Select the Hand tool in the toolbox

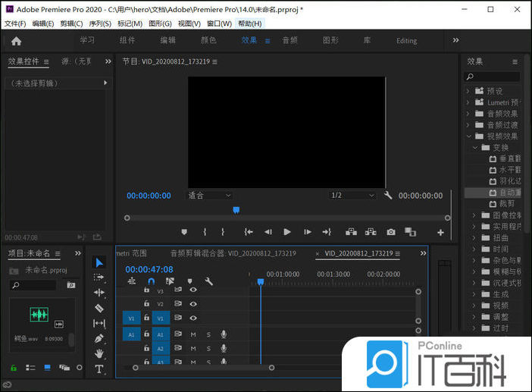pyautogui.click(x=99, y=353)
